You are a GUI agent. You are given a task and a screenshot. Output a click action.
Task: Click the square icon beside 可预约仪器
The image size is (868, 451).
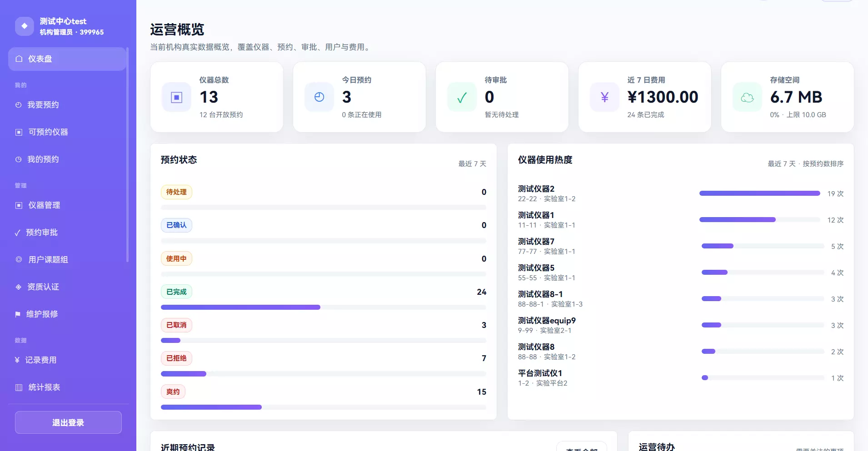tap(19, 132)
